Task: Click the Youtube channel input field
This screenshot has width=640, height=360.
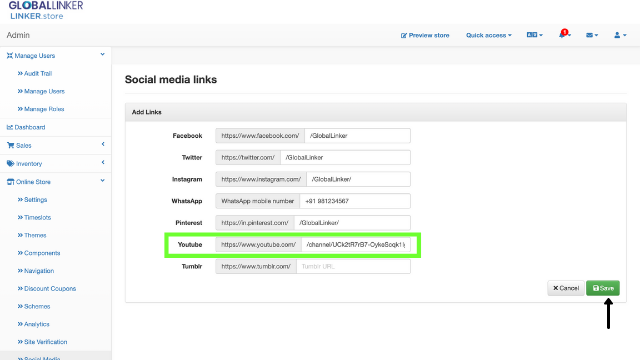Action: 356,244
